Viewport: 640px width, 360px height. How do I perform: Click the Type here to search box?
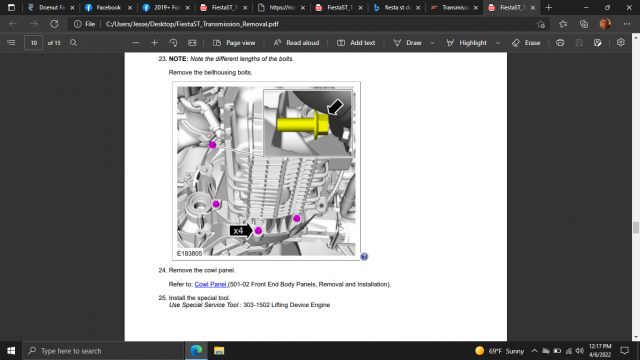click(104, 351)
